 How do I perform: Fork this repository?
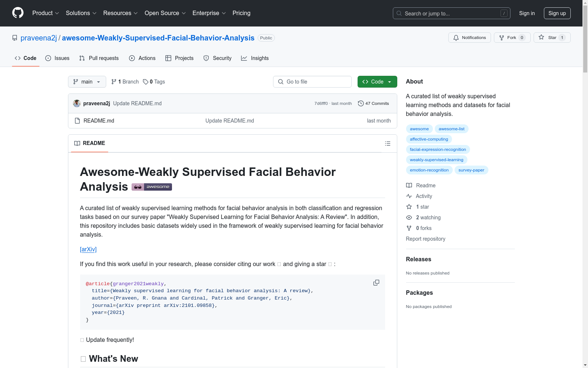coord(512,38)
